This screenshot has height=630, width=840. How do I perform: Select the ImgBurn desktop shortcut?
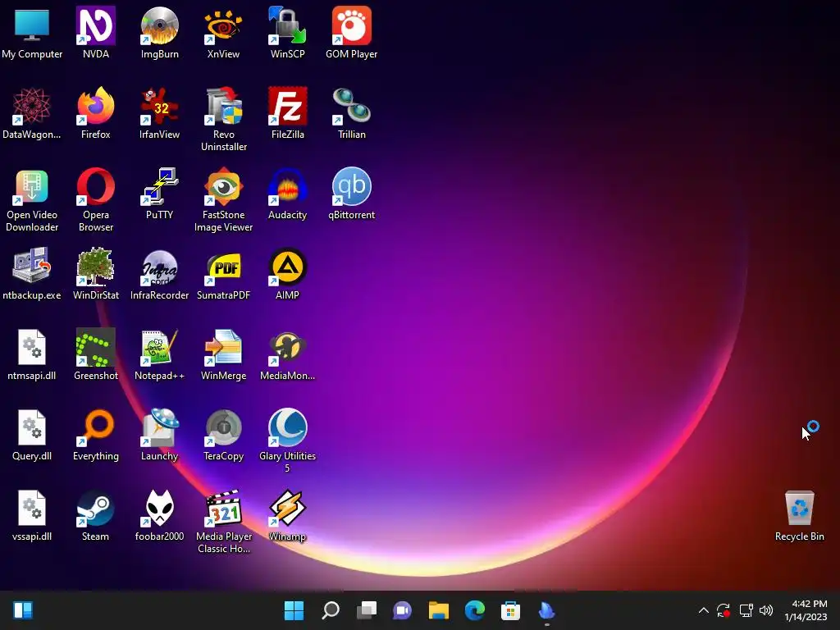[159, 25]
